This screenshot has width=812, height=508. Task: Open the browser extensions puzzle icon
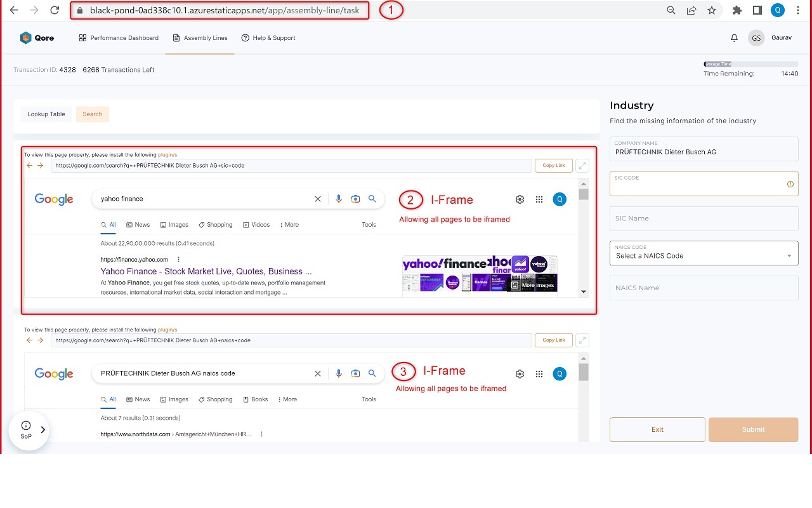coord(737,10)
